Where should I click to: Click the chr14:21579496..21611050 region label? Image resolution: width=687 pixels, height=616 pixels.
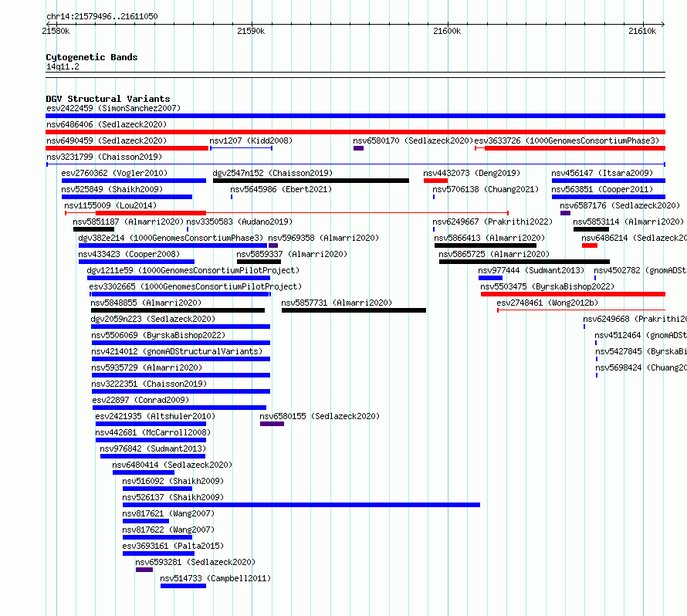(102, 17)
